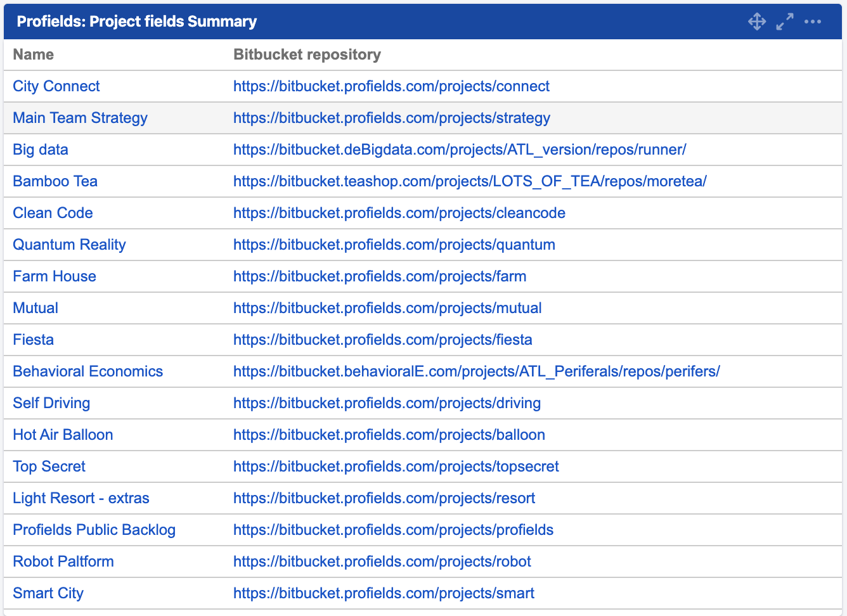This screenshot has width=847, height=616.
Task: Click the move gadget icon
Action: tap(757, 21)
